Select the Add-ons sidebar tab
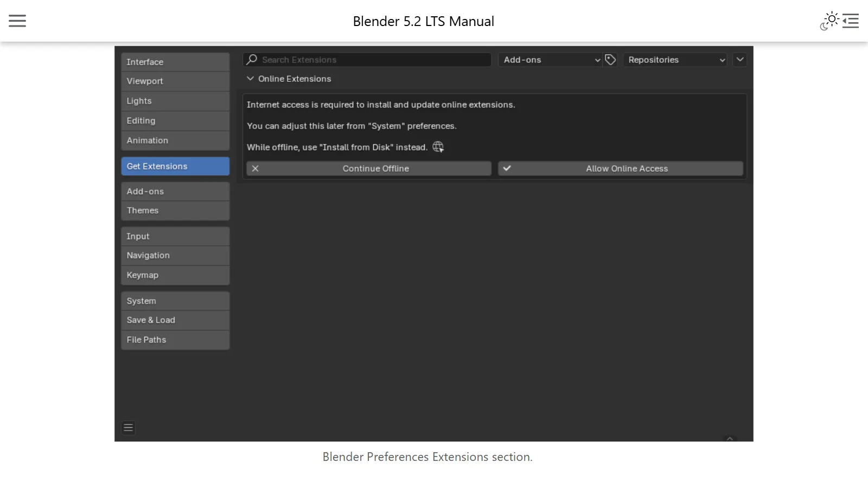Screen dimensions: 868x488 175,191
